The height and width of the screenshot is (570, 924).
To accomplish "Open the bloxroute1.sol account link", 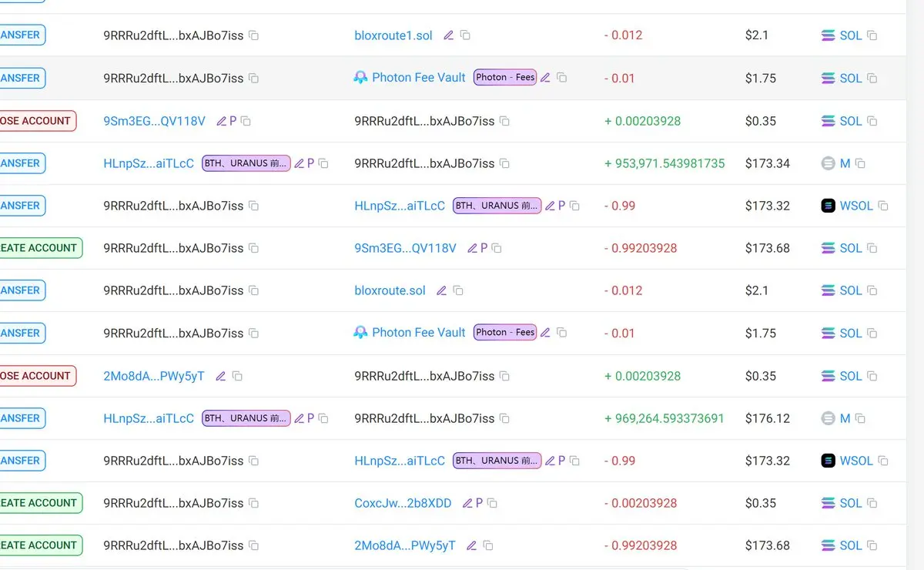I will [x=393, y=35].
